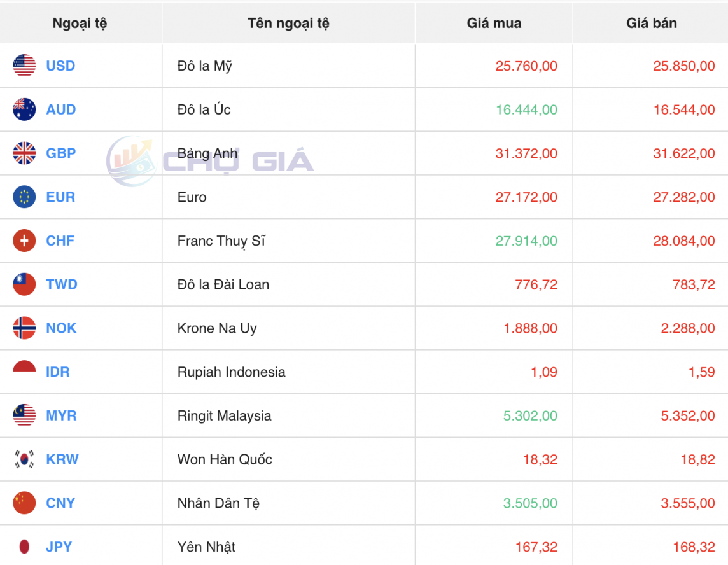Click the Malaysian flag icon
Screen dimensions: 728x565
point(24,415)
